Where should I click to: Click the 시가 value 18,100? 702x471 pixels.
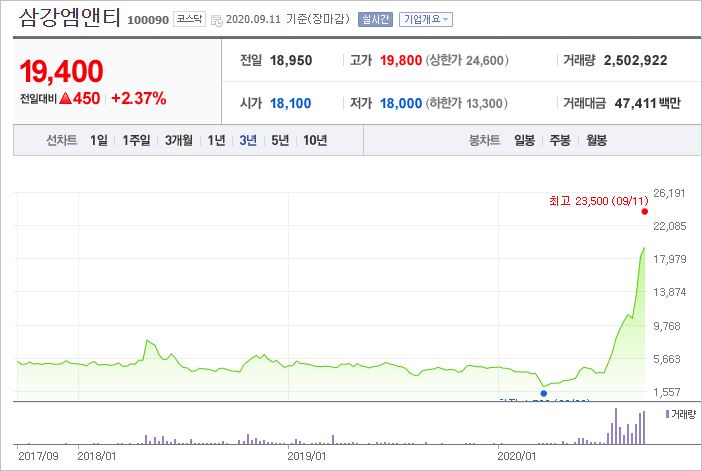(x=290, y=103)
